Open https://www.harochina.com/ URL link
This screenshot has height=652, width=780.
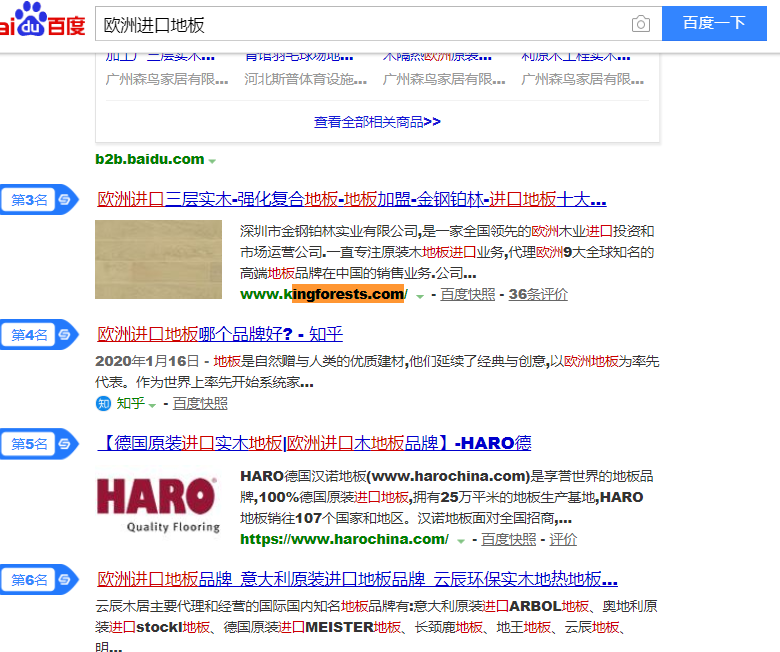344,539
